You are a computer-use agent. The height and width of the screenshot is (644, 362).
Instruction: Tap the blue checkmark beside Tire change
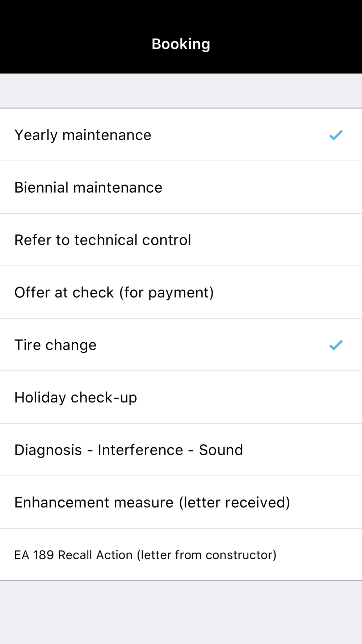pyautogui.click(x=336, y=345)
